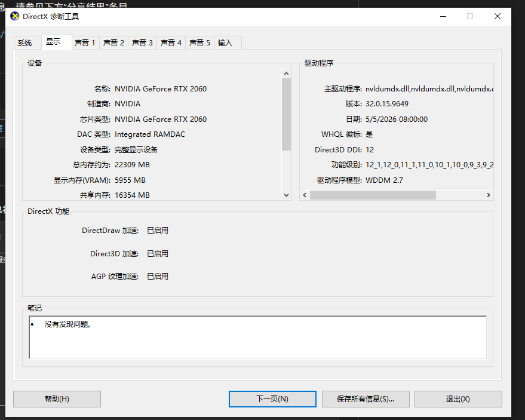Viewport: 525px width, 420px height.
Task: Click the manufacturer value NVIDIA
Action: [128, 104]
